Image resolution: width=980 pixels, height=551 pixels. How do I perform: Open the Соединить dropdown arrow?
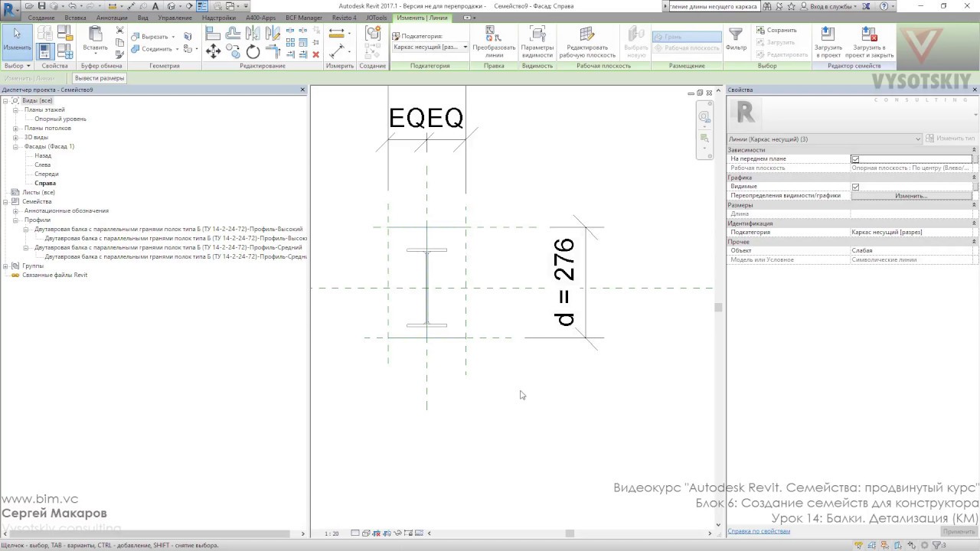[177, 49]
